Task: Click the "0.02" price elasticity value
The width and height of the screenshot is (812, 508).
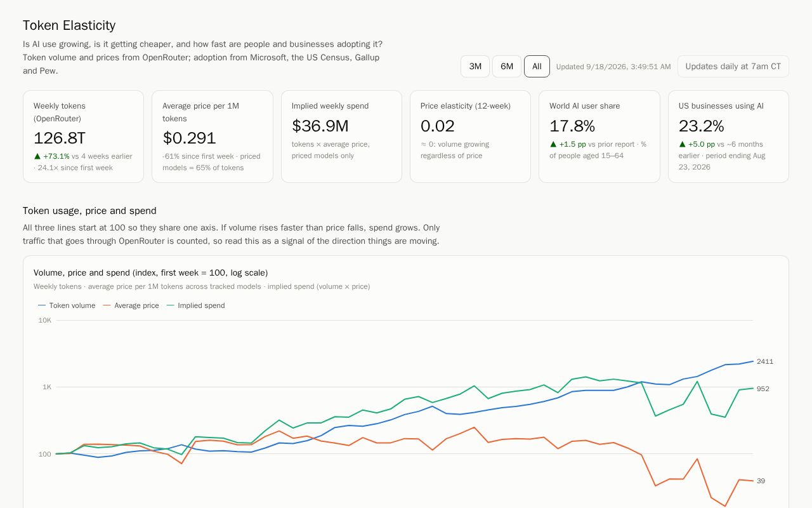Action: 438,126
